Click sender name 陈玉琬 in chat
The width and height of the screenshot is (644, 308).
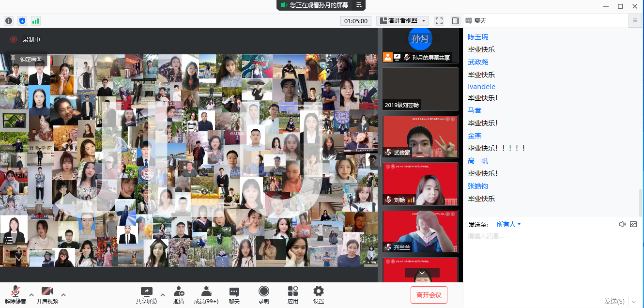(x=478, y=37)
